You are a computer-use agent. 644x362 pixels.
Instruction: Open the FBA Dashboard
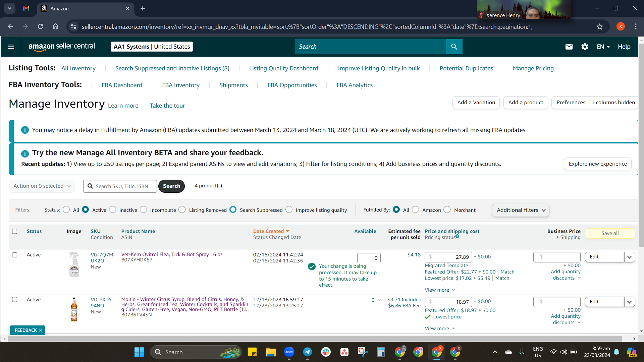point(122,85)
